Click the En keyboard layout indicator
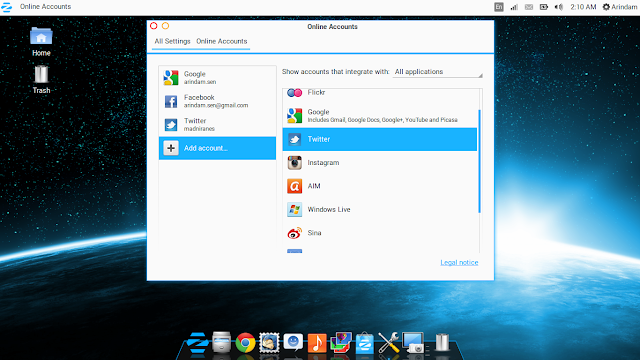This screenshot has width=640, height=360. (499, 7)
